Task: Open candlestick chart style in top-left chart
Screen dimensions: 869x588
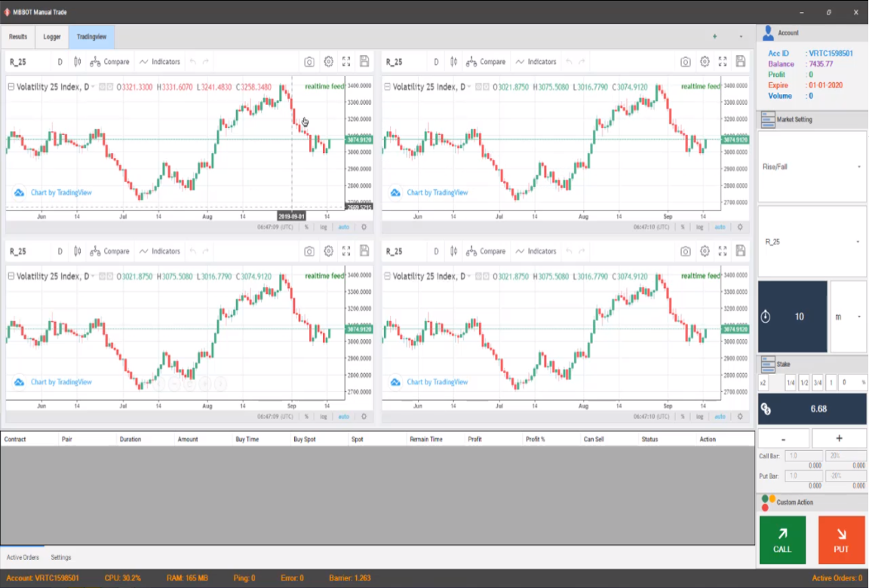Action: coord(78,62)
